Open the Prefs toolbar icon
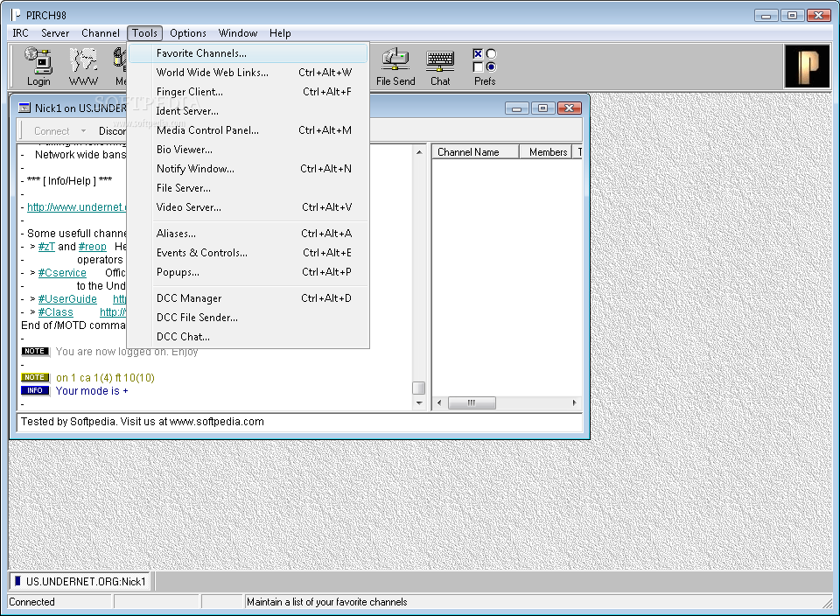The height and width of the screenshot is (616, 840). click(x=485, y=67)
